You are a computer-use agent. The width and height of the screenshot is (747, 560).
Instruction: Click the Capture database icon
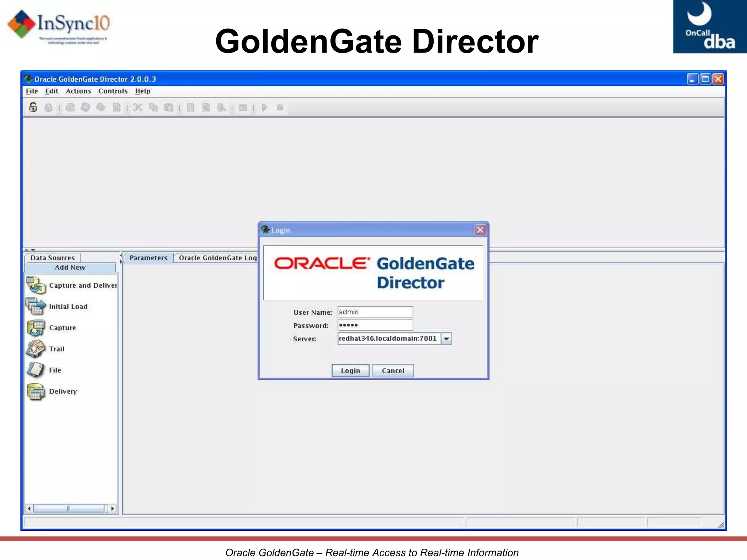36,327
